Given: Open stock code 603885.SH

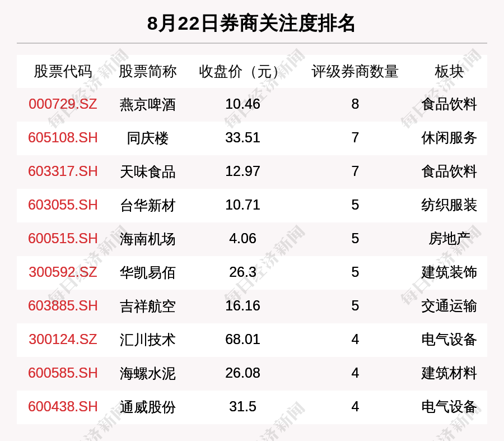Looking at the screenshot, I should [63, 305].
